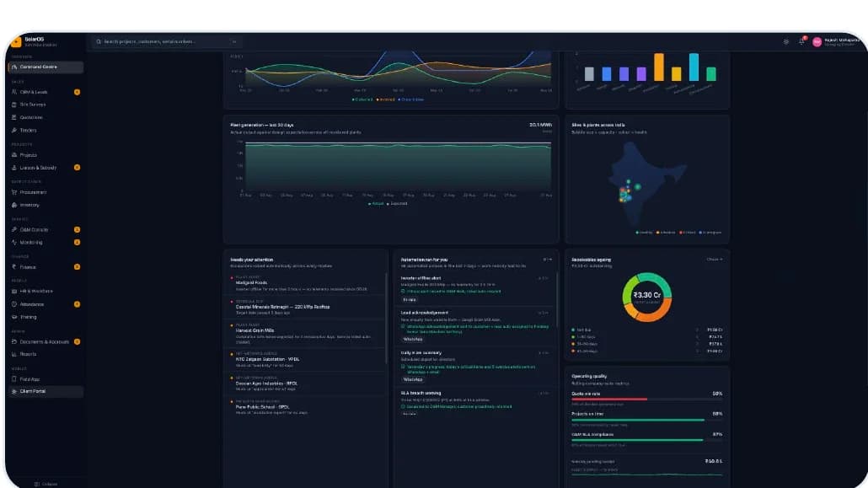Viewport: 868px width, 488px height.
Task: Click Projects on time progress bar
Action: pyautogui.click(x=646, y=420)
